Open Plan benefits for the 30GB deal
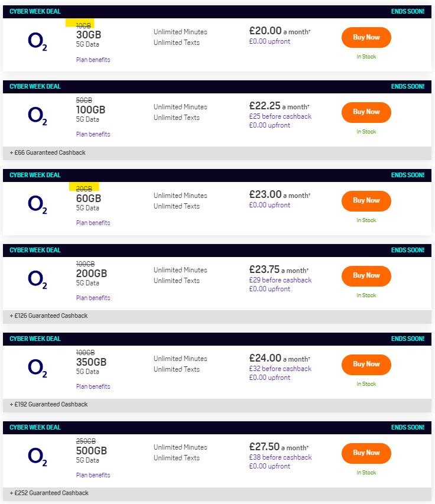The image size is (435, 504). [x=93, y=60]
